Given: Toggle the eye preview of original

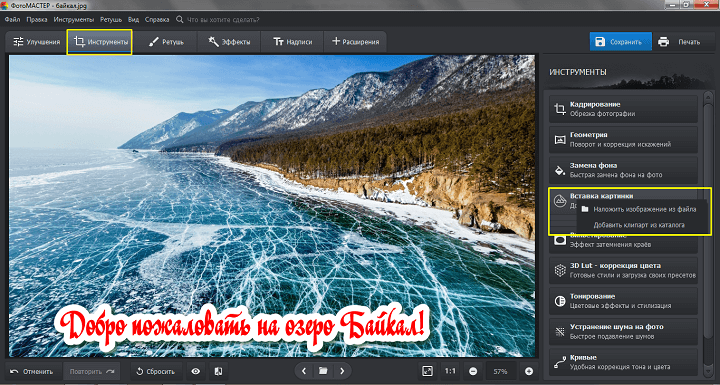Looking at the screenshot, I should (x=196, y=371).
